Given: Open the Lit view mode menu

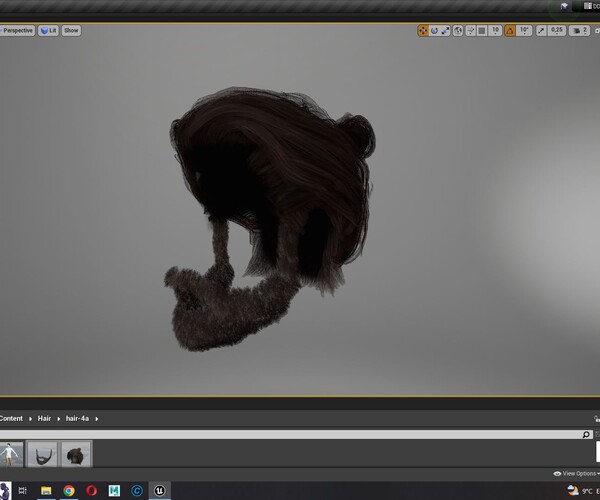Looking at the screenshot, I should pyautogui.click(x=49, y=31).
